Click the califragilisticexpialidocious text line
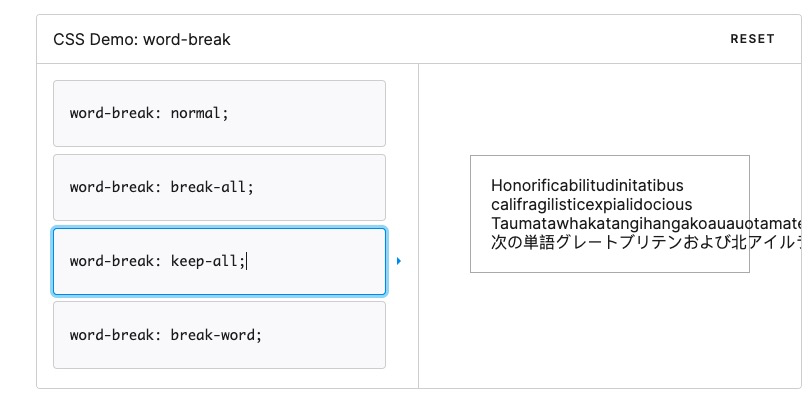This screenshot has height=411, width=812. [x=591, y=205]
